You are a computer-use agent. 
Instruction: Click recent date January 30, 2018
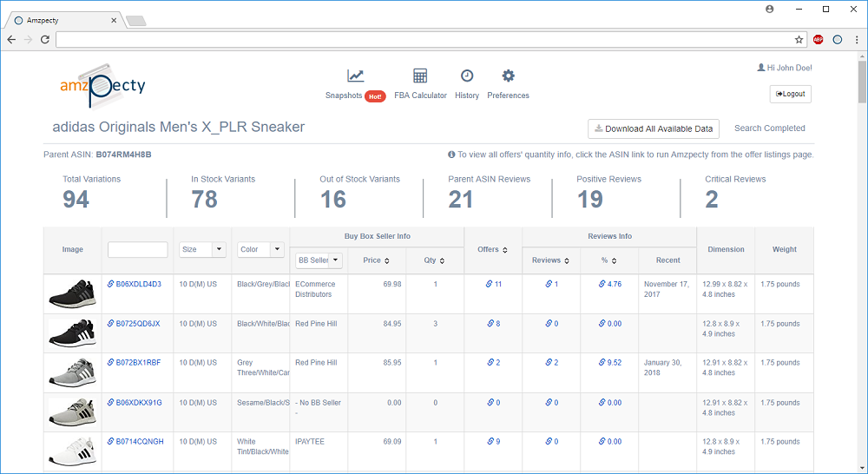662,368
